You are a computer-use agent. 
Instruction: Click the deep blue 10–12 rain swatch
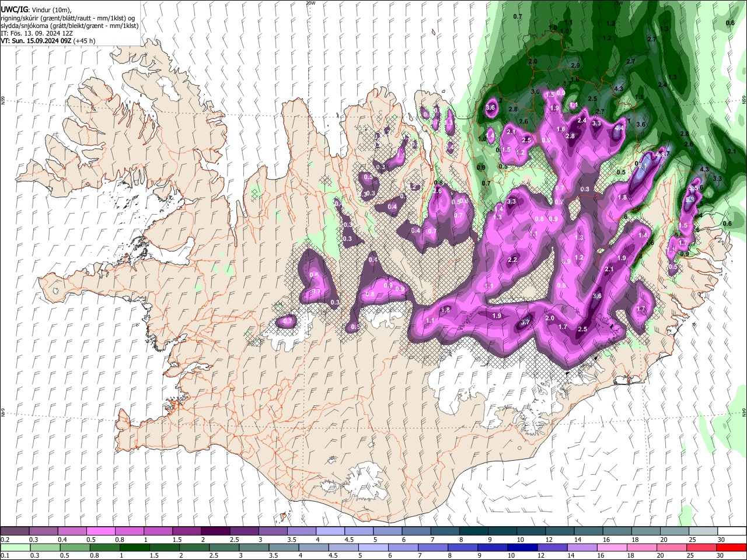coord(522,547)
